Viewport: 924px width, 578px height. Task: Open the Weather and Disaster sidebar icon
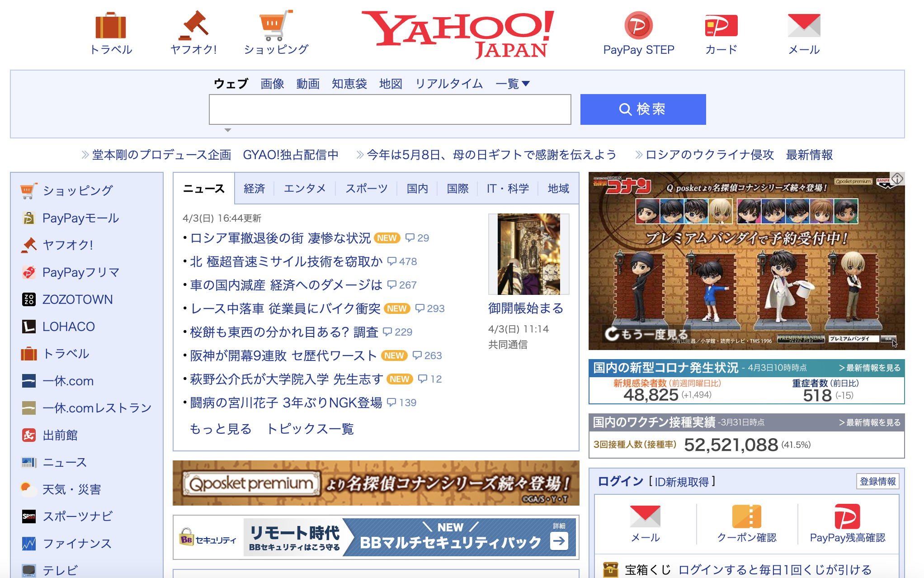28,489
